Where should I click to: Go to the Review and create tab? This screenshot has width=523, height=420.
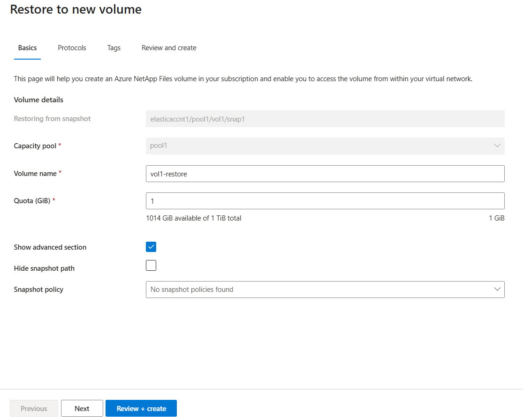point(168,47)
